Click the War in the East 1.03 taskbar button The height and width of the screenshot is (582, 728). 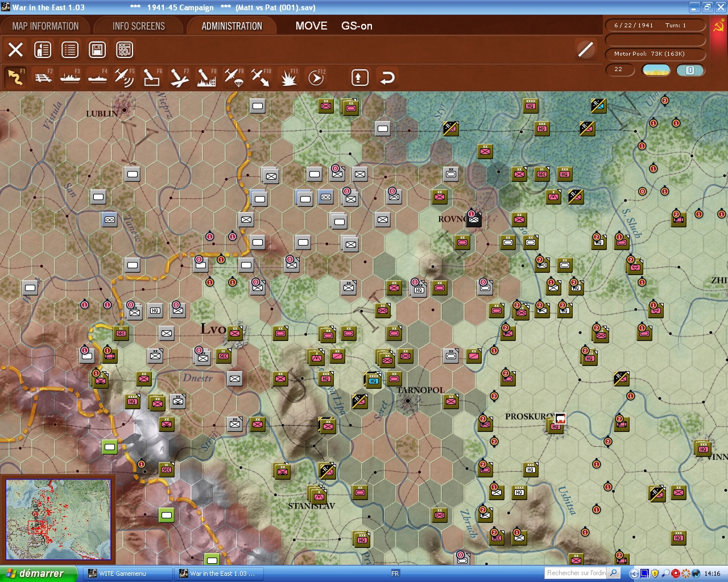pos(219,573)
